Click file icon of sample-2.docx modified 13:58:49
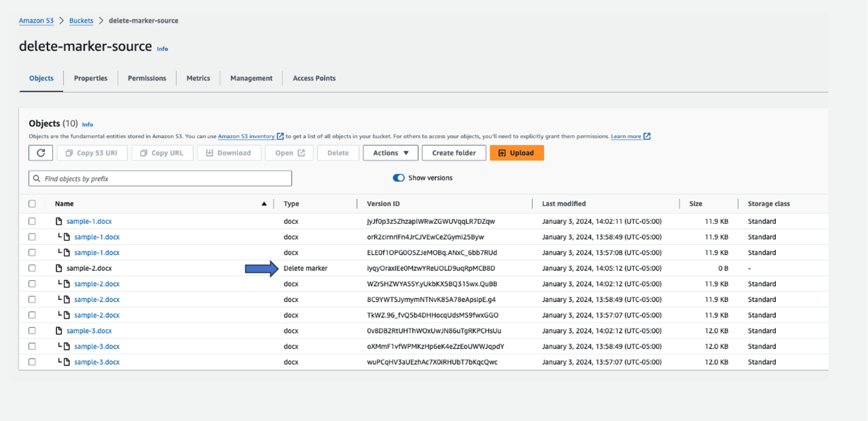 (66, 300)
